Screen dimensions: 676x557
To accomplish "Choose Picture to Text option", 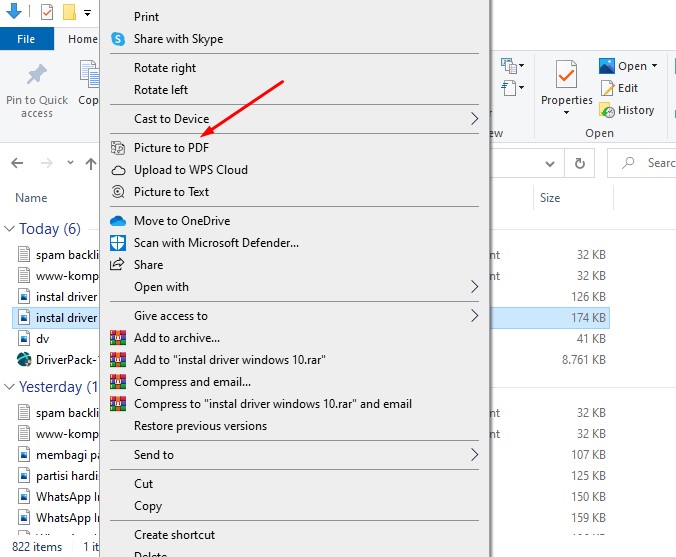I will click(x=171, y=192).
